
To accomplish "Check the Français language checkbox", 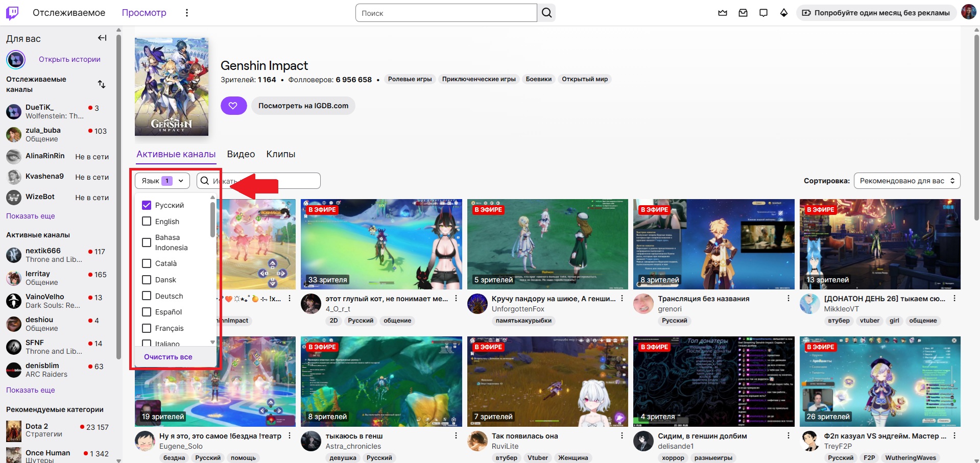I will 147,328.
